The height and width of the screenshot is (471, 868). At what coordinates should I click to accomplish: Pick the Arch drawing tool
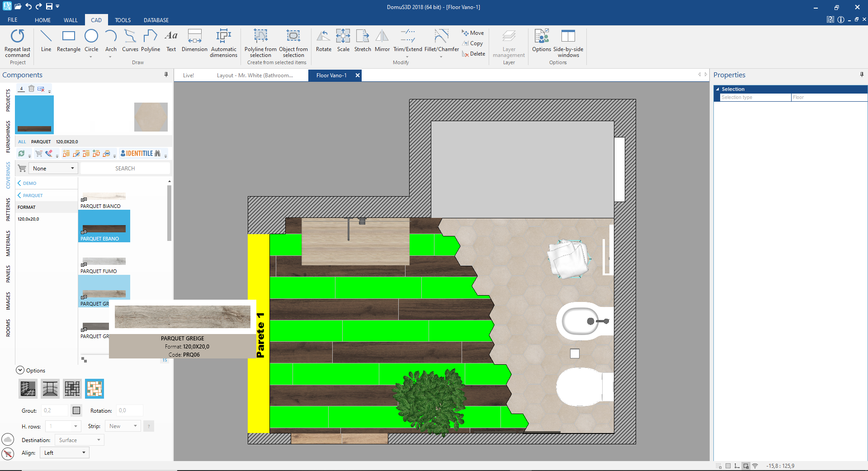point(111,41)
